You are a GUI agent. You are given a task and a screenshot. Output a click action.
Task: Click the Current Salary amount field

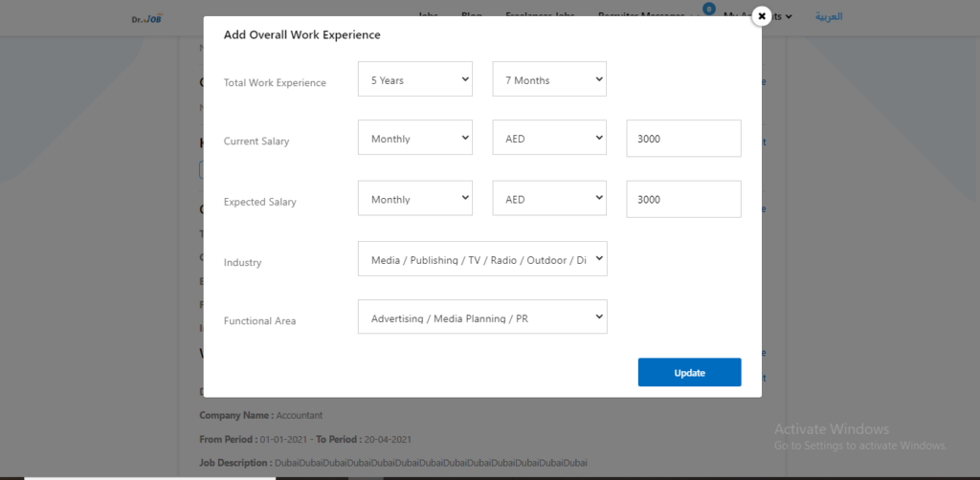pos(683,138)
